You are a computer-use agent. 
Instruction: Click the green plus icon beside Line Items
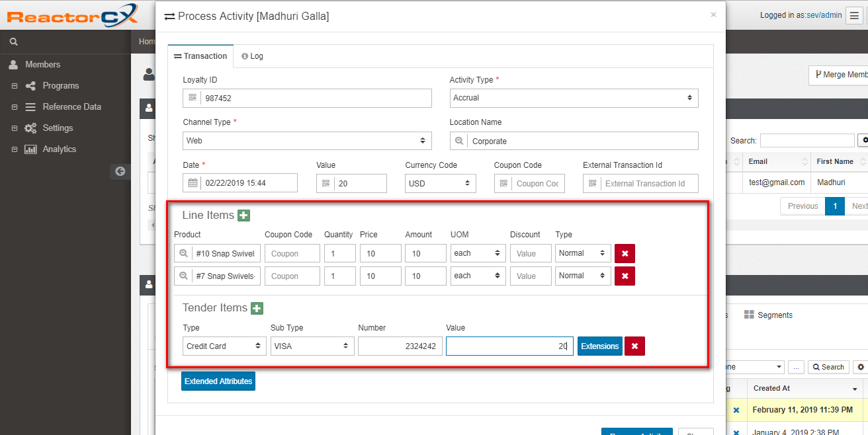[x=243, y=216]
